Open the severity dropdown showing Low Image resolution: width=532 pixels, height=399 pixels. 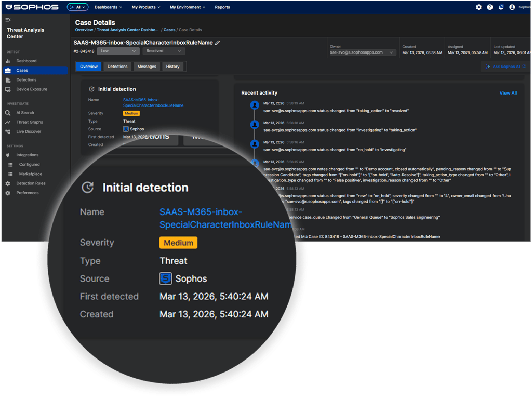coord(117,51)
